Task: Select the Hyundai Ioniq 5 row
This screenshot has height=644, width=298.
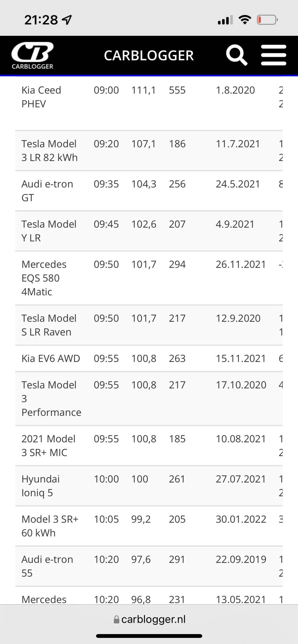Action: click(41, 486)
